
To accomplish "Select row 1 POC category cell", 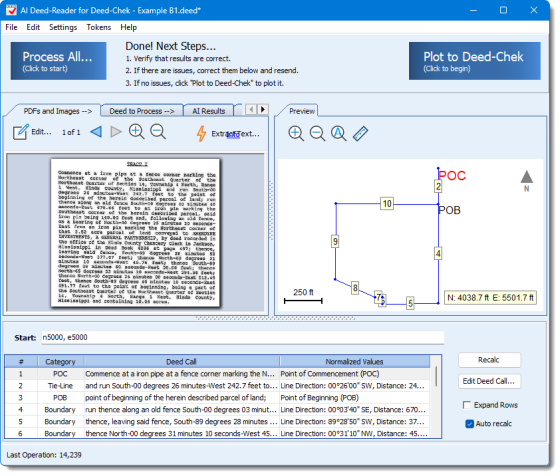I will click(60, 374).
